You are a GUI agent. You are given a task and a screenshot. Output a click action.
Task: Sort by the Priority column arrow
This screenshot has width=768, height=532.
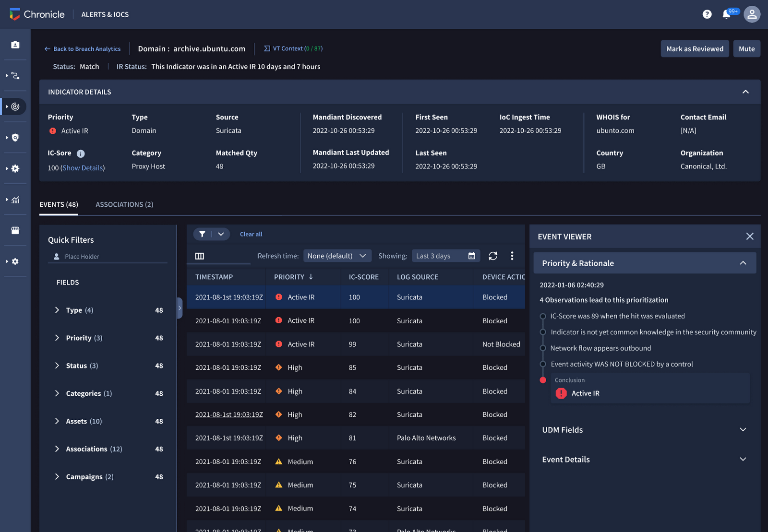coord(311,277)
